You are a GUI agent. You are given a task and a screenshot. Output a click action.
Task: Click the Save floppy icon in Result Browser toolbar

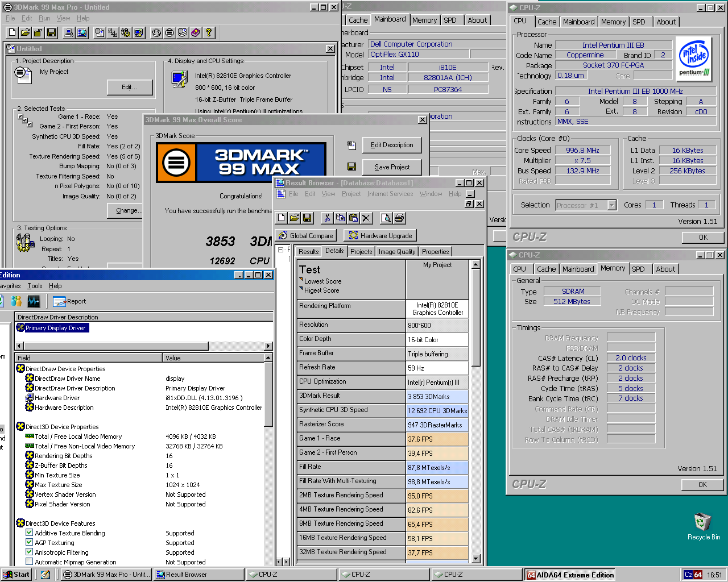(x=307, y=218)
